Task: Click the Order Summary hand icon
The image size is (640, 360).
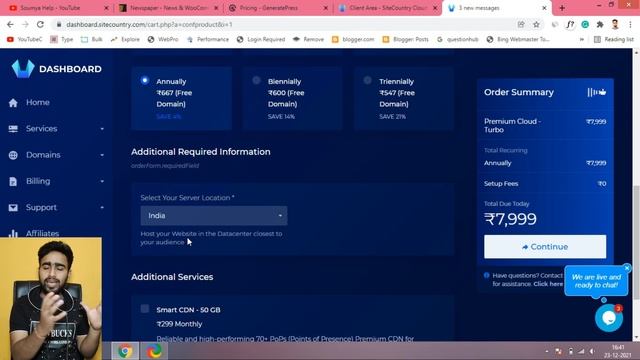Action: click(597, 92)
